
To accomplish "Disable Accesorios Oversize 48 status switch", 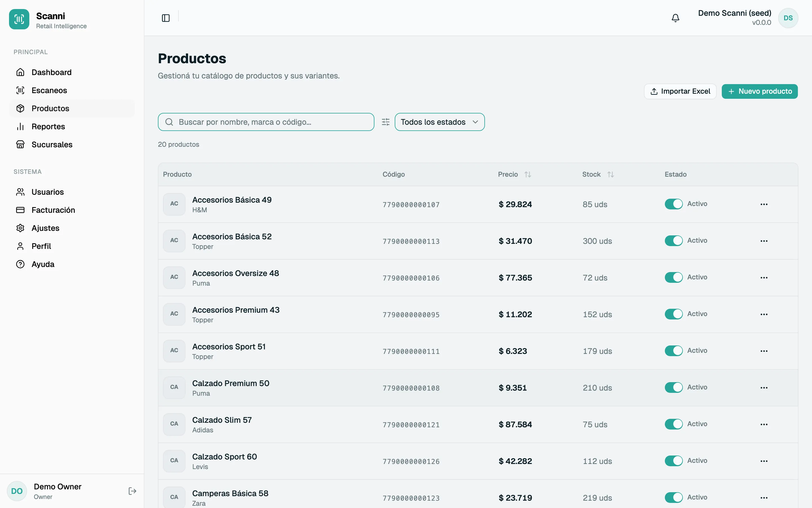I will tap(673, 277).
